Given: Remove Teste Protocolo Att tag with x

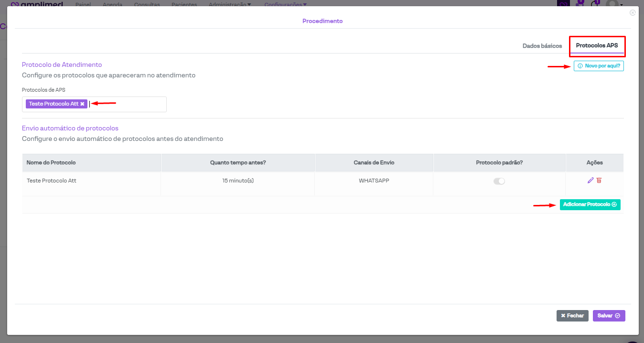Looking at the screenshot, I should coord(82,104).
